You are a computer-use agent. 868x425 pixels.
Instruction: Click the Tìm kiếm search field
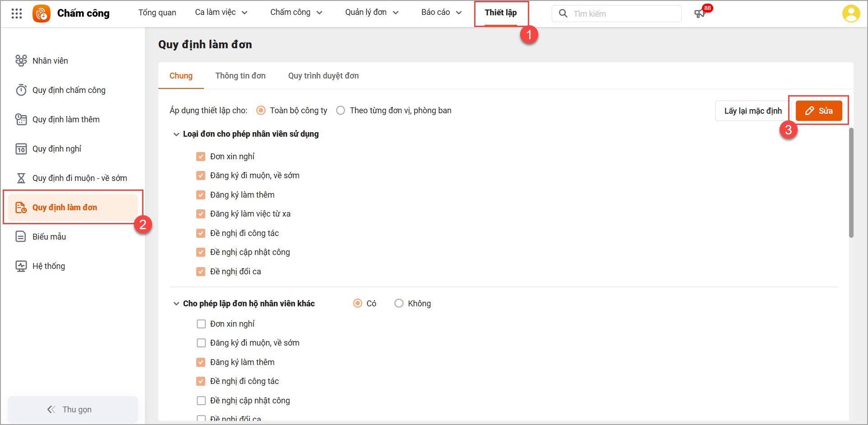pos(616,14)
